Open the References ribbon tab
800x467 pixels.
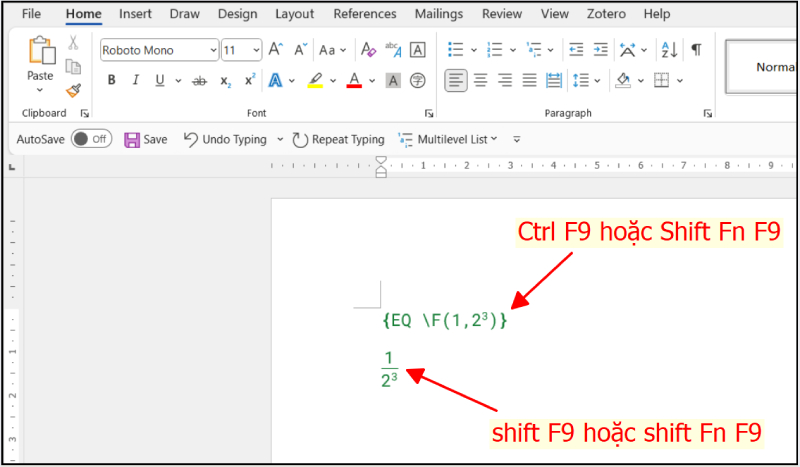click(x=364, y=14)
